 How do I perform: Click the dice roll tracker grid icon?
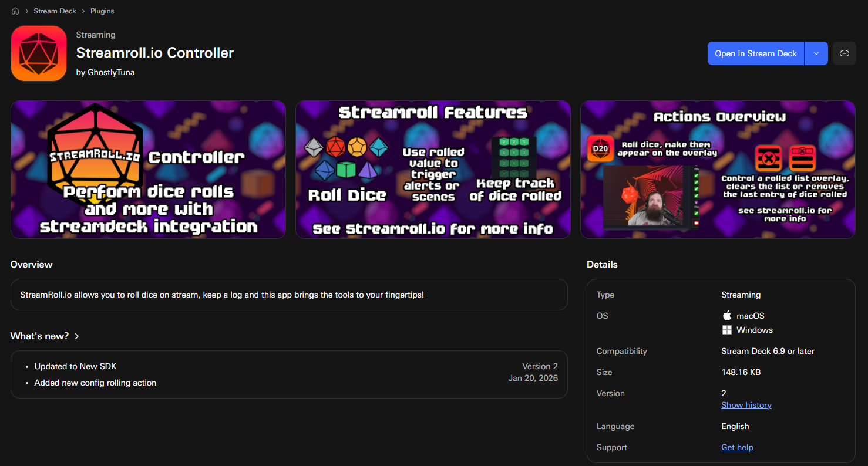point(514,156)
